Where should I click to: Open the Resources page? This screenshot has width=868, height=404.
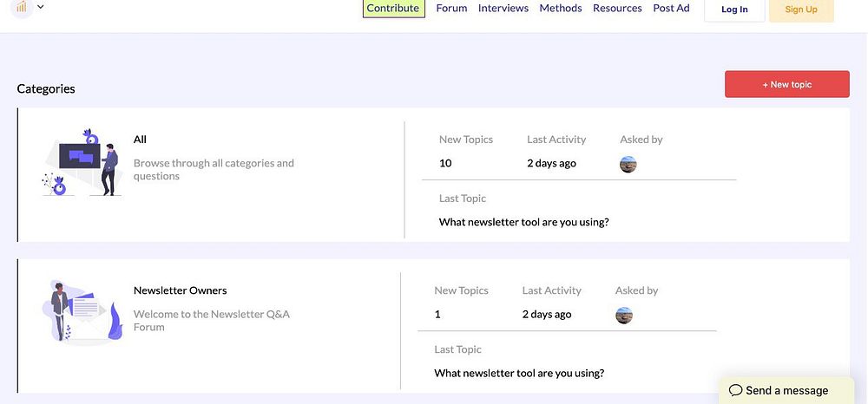(x=617, y=9)
